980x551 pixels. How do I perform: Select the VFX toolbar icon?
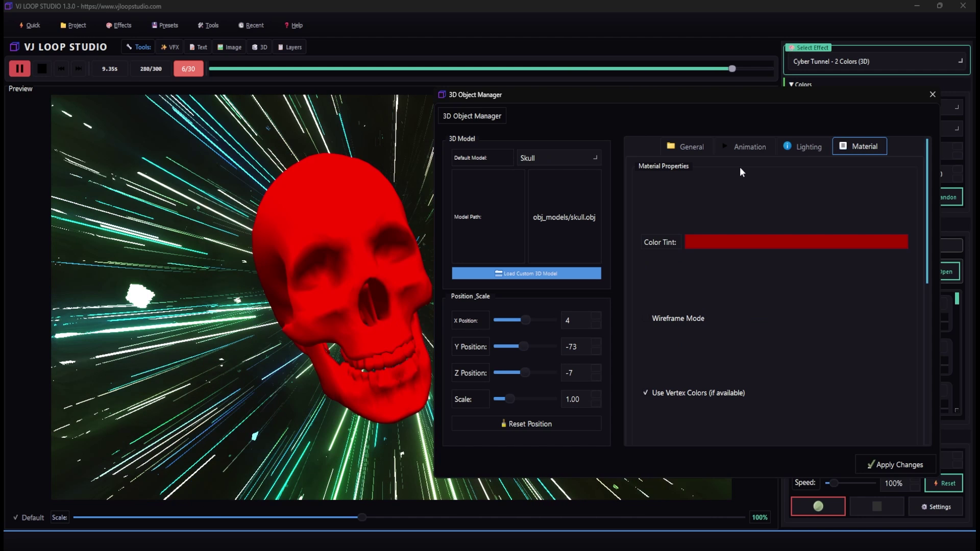click(x=169, y=46)
